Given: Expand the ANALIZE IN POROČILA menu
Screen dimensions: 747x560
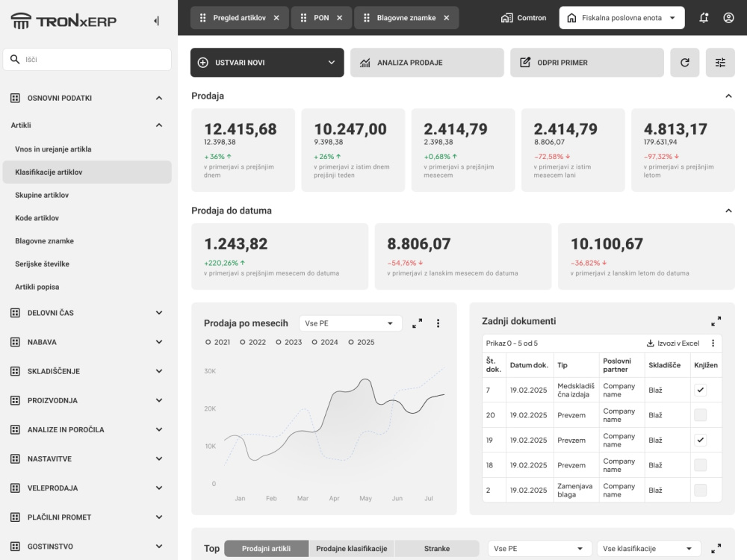Looking at the screenshot, I should click(x=159, y=429).
